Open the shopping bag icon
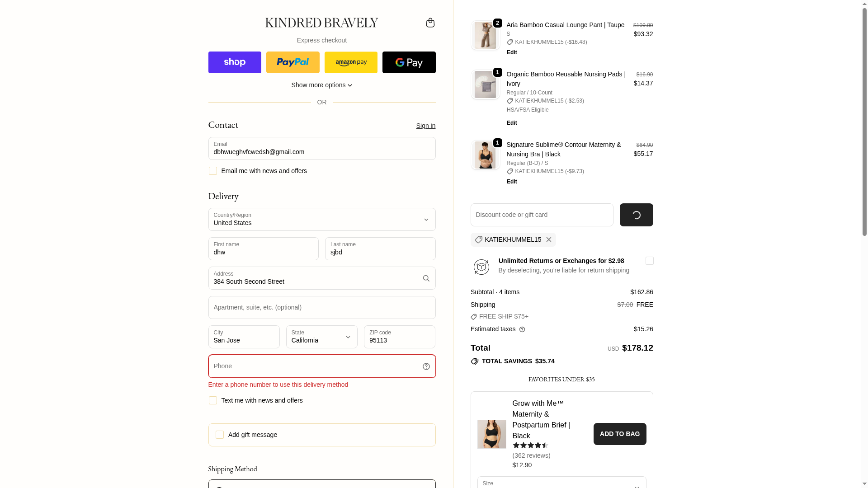This screenshot has width=868, height=488. click(430, 23)
